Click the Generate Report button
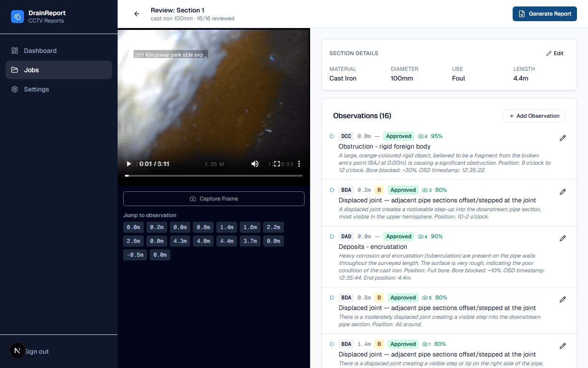 click(x=544, y=14)
